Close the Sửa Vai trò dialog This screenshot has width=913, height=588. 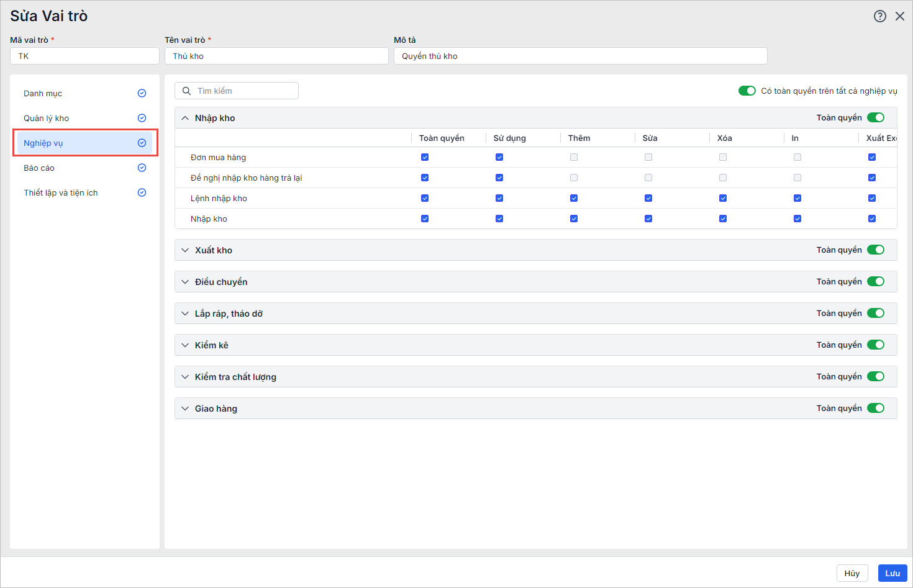[899, 16]
